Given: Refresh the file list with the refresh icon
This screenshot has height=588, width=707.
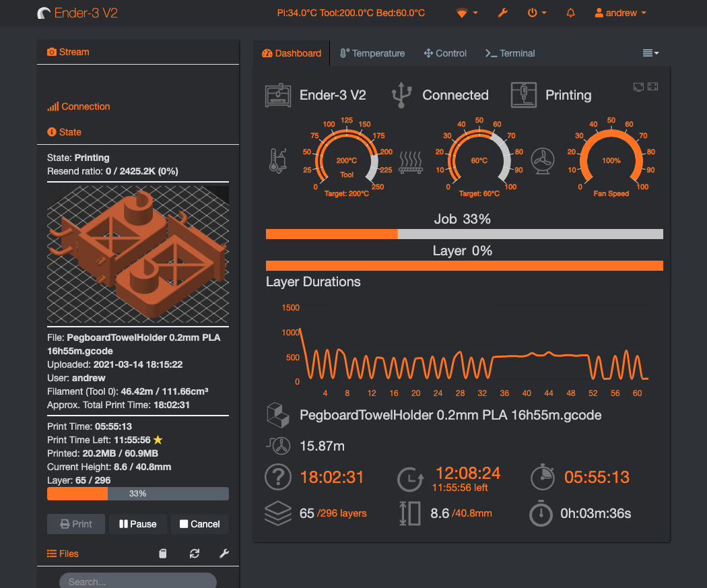Looking at the screenshot, I should pyautogui.click(x=195, y=553).
